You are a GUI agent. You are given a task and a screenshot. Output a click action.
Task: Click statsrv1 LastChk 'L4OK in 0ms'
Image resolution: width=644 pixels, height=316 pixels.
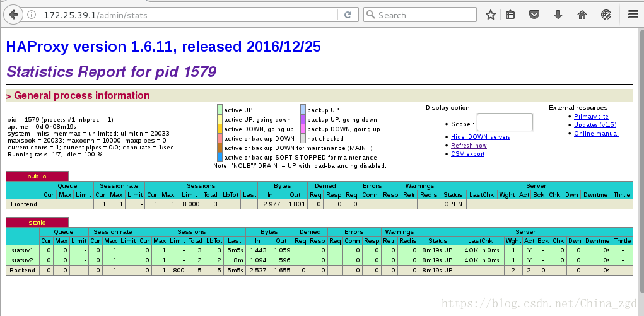pos(480,250)
